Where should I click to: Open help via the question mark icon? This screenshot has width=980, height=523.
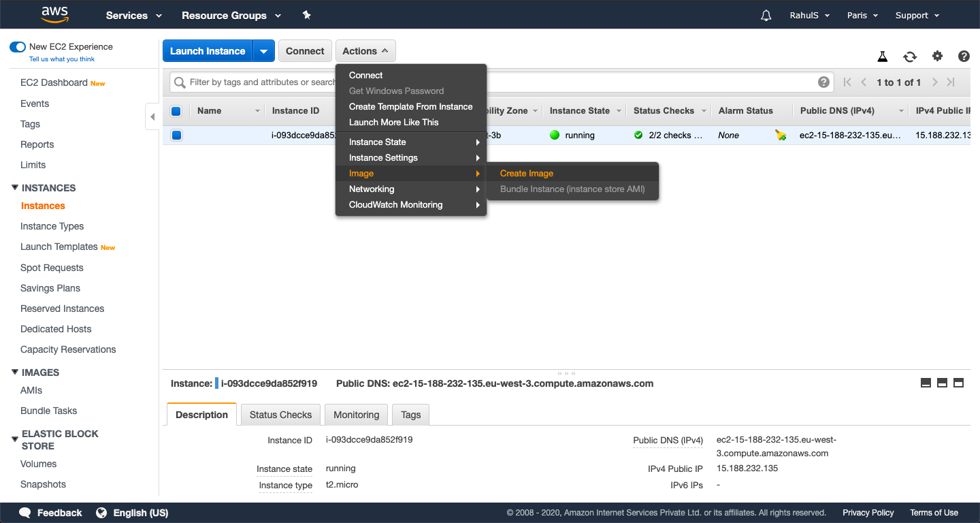point(964,56)
